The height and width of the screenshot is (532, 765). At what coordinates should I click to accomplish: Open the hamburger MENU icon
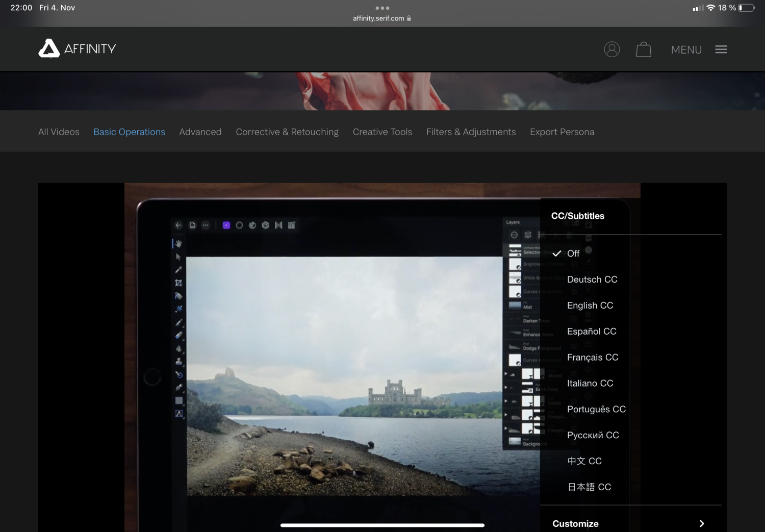tap(721, 49)
